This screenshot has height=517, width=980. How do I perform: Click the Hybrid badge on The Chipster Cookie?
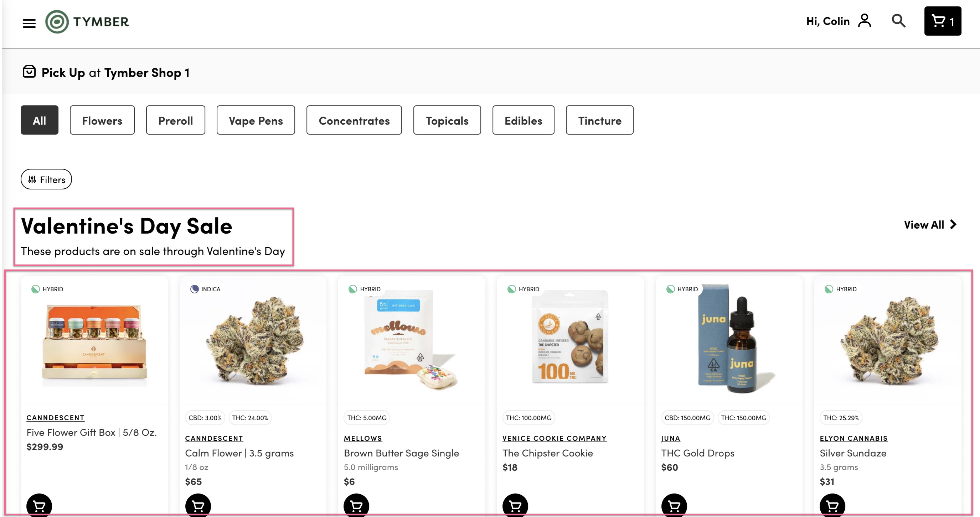coord(523,289)
